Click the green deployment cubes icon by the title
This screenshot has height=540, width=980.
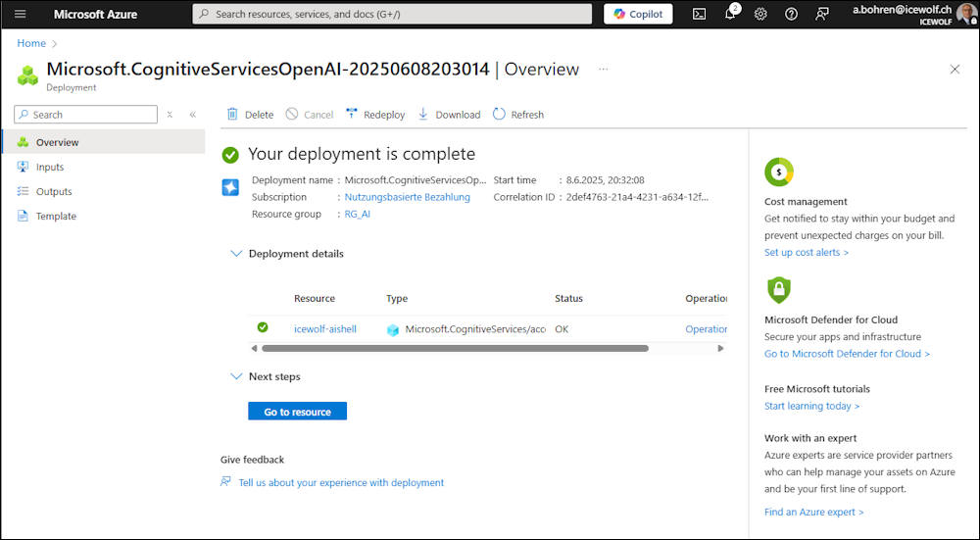pos(27,75)
